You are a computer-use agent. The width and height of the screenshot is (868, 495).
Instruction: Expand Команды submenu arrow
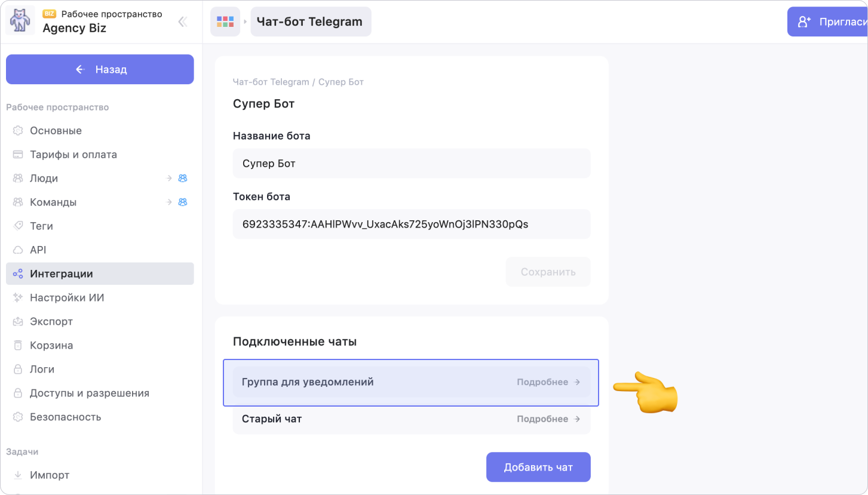click(169, 202)
